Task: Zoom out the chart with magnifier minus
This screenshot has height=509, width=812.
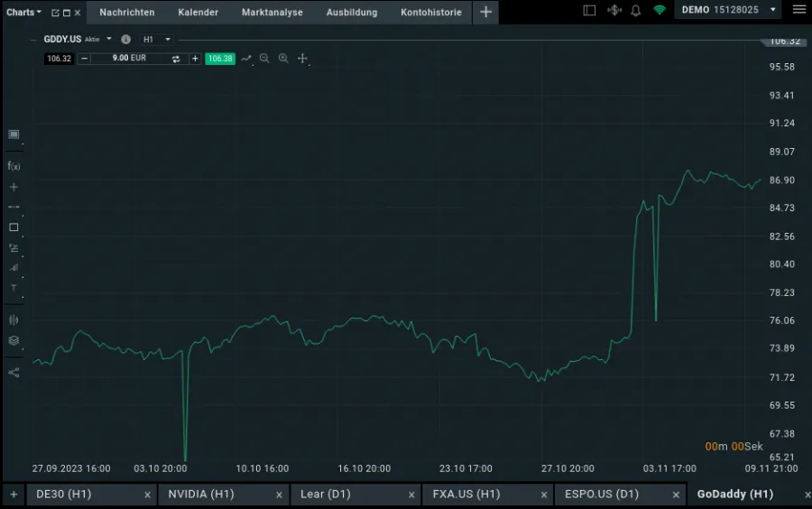Action: tap(264, 59)
